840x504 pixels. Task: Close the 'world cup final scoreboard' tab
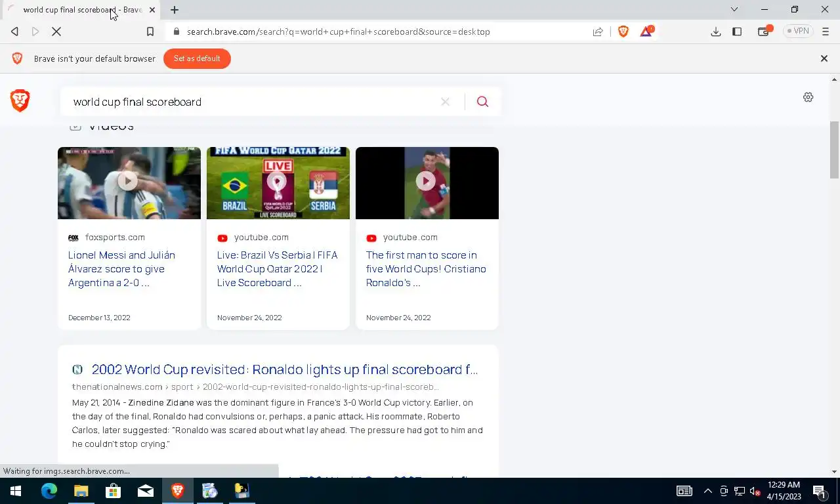coord(153,10)
